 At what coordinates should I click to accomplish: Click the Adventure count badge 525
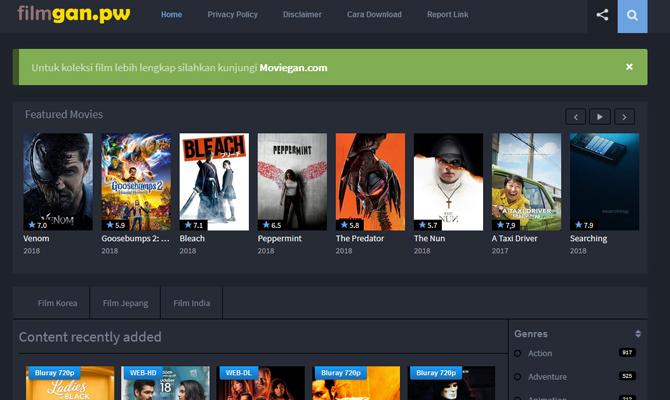coord(627,376)
